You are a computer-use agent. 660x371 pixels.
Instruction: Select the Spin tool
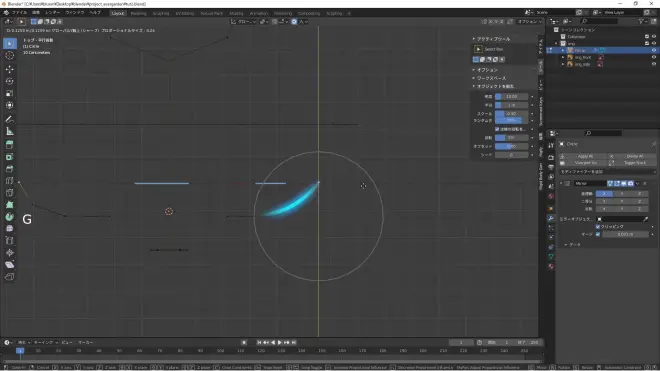[x=10, y=217]
